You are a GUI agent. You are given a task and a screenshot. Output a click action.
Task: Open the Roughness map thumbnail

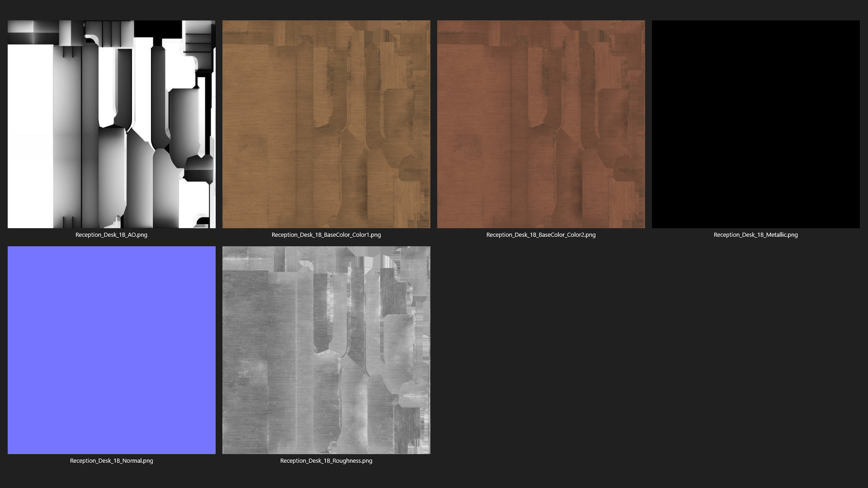click(326, 350)
